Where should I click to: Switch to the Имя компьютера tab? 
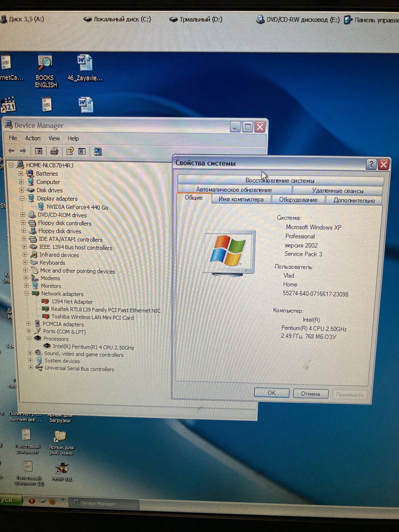(x=241, y=199)
